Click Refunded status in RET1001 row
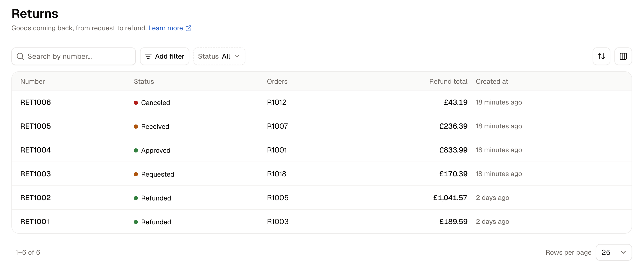Image resolution: width=644 pixels, height=264 pixels. 156,222
